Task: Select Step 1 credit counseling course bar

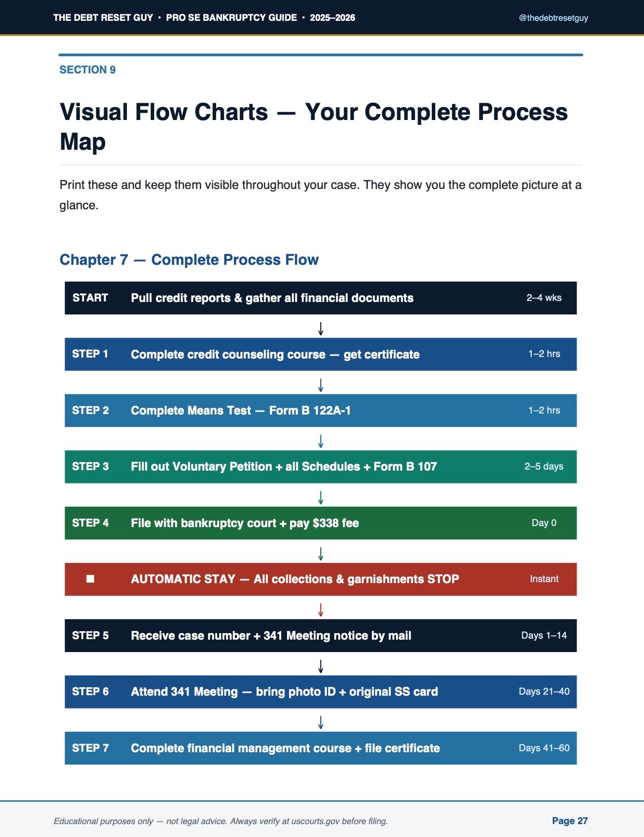Action: tap(321, 354)
